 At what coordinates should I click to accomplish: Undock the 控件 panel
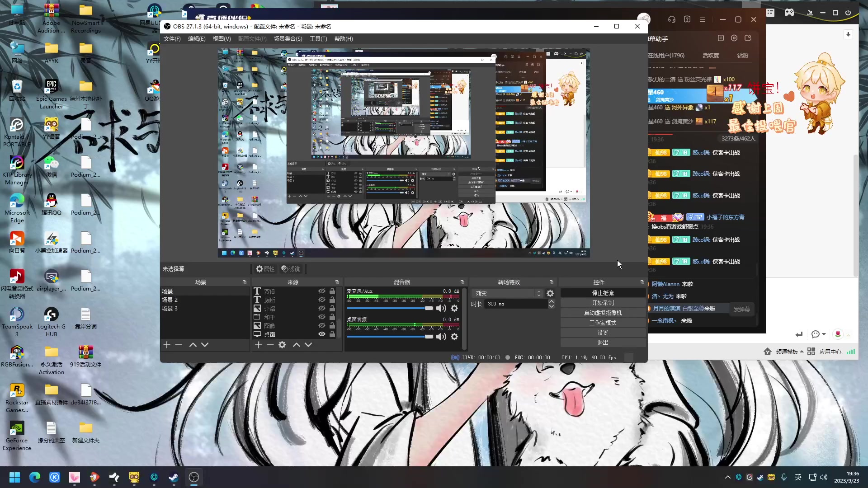click(642, 282)
